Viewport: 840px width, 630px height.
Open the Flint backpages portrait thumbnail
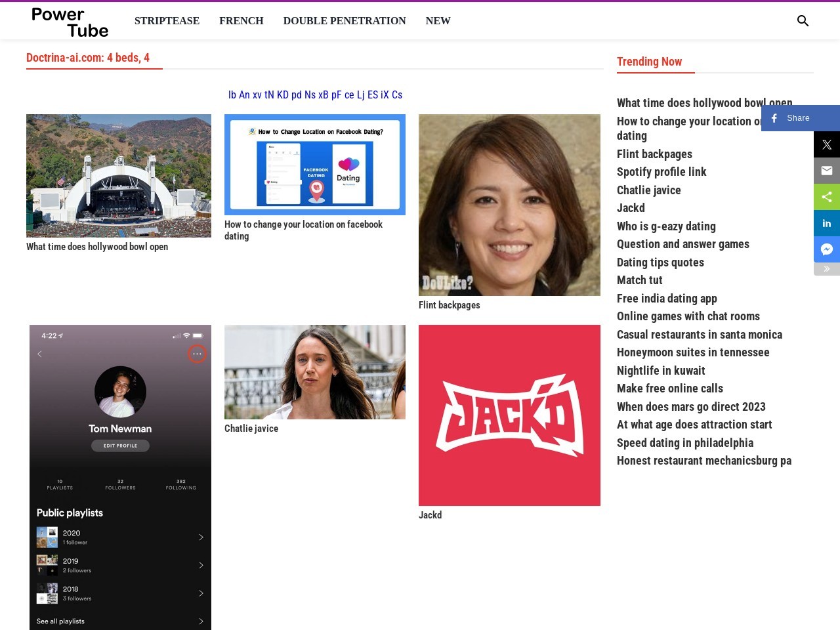pyautogui.click(x=509, y=205)
